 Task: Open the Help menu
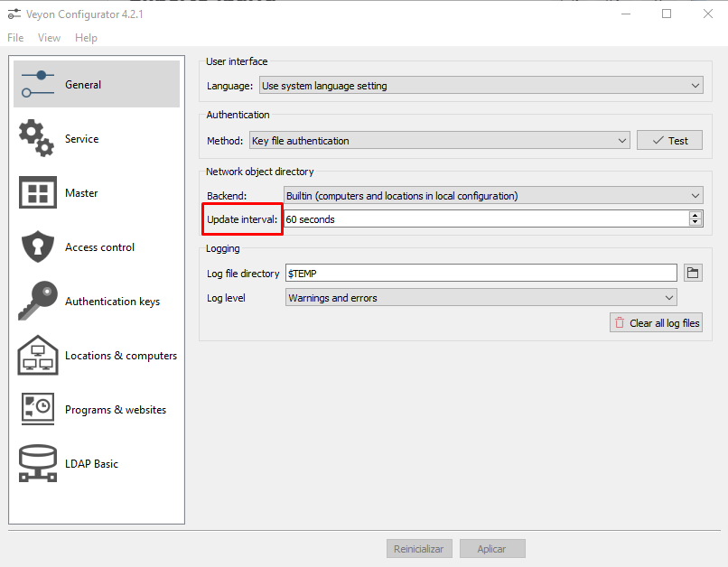tap(87, 38)
